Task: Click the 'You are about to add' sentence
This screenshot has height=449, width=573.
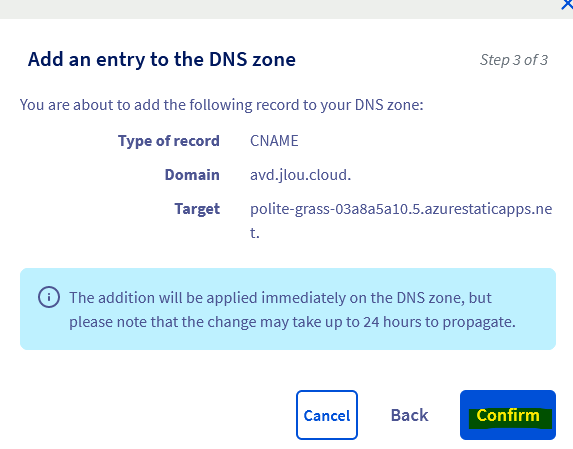Action: pos(221,105)
